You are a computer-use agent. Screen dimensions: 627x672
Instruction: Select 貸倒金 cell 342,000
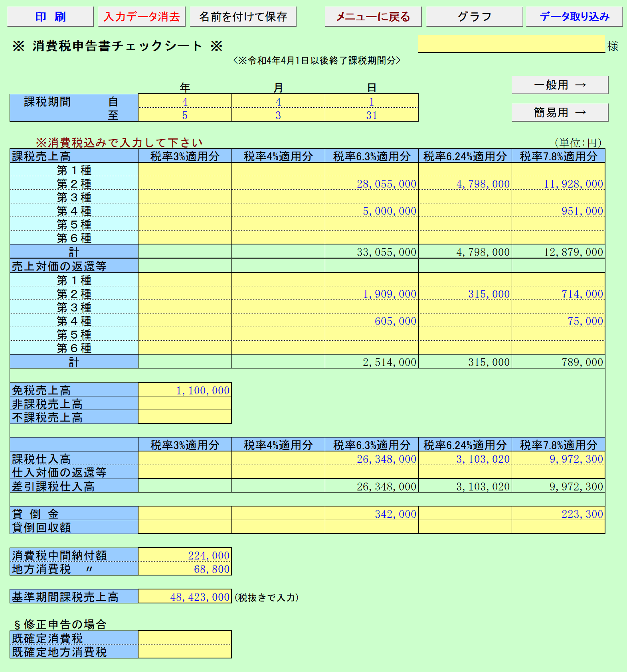point(372,514)
